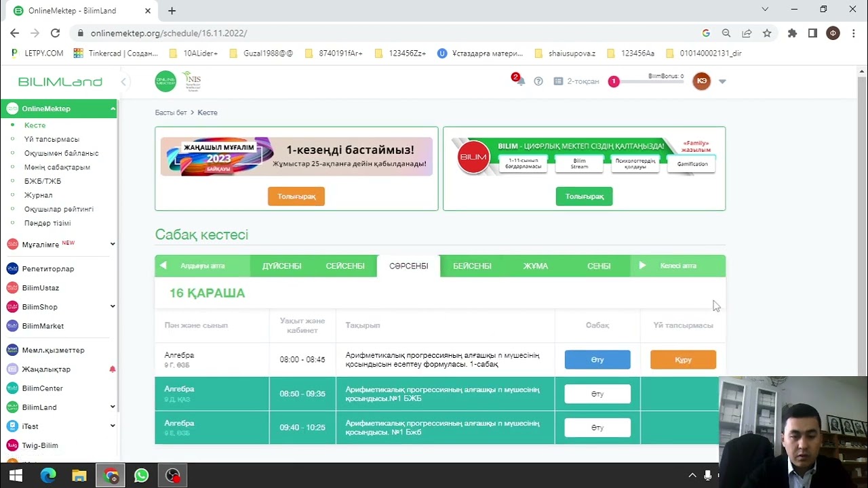The image size is (868, 488).
Task: Open a new Chrome tab
Action: click(x=172, y=11)
